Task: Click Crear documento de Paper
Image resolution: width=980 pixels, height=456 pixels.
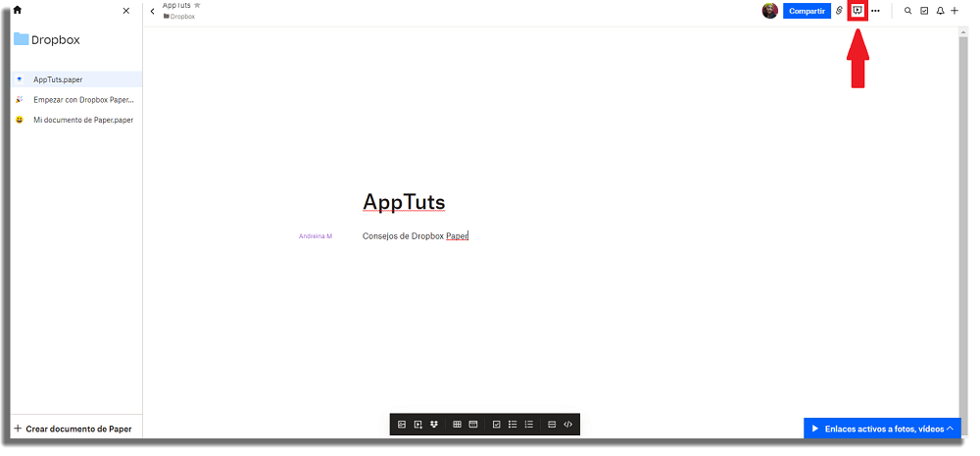Action: pyautogui.click(x=73, y=430)
